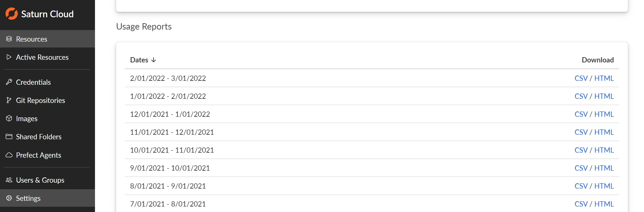This screenshot has width=644, height=212.
Task: Select the Resources icon in the sidebar
Action: pyautogui.click(x=9, y=39)
